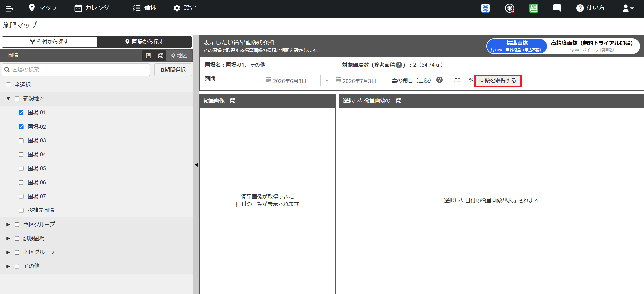This screenshot has height=294, width=644.
Task: Click the 移植先圃場 row label
Action: pyautogui.click(x=41, y=210)
